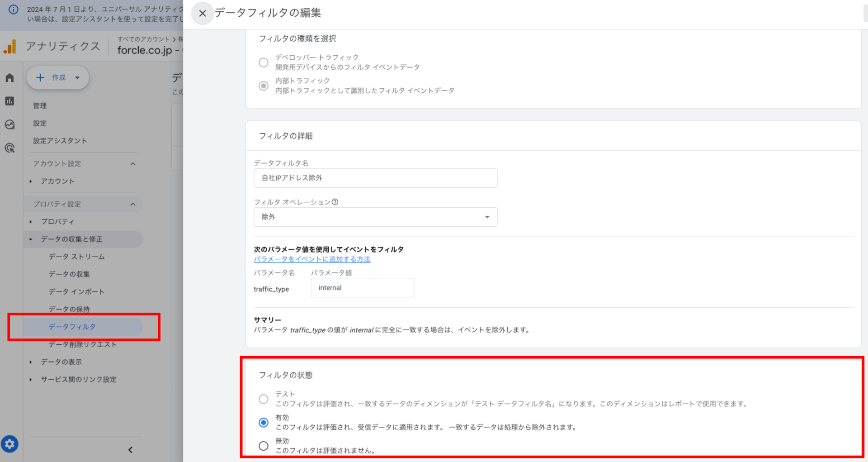The image size is (868, 462).
Task: Open the フィルタ オペレーション 除外 dropdown
Action: (375, 217)
